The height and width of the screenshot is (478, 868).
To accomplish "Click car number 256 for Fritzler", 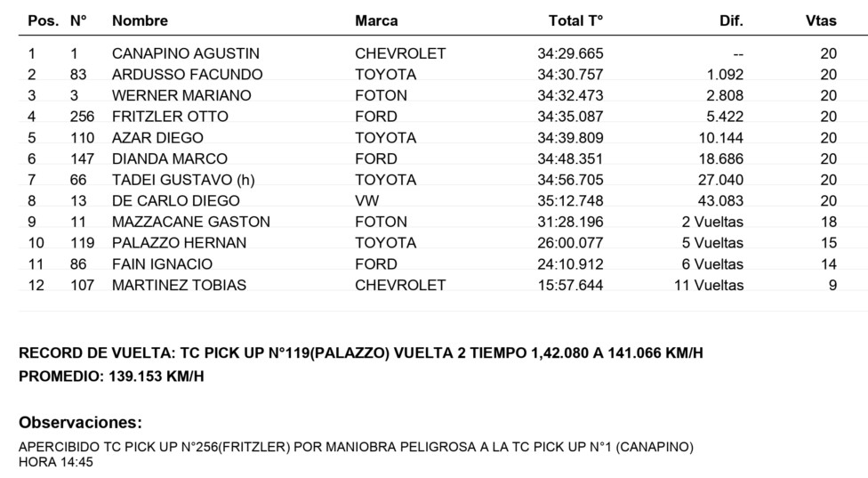I will pos(82,117).
